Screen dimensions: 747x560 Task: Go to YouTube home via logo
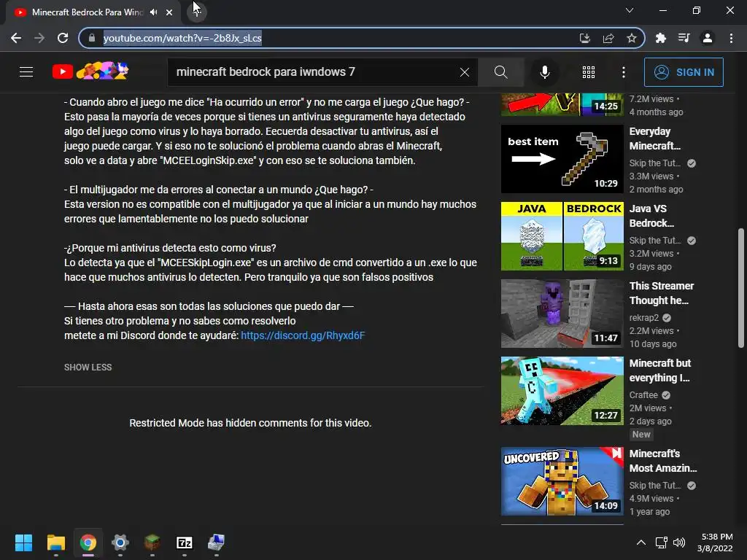(x=90, y=71)
